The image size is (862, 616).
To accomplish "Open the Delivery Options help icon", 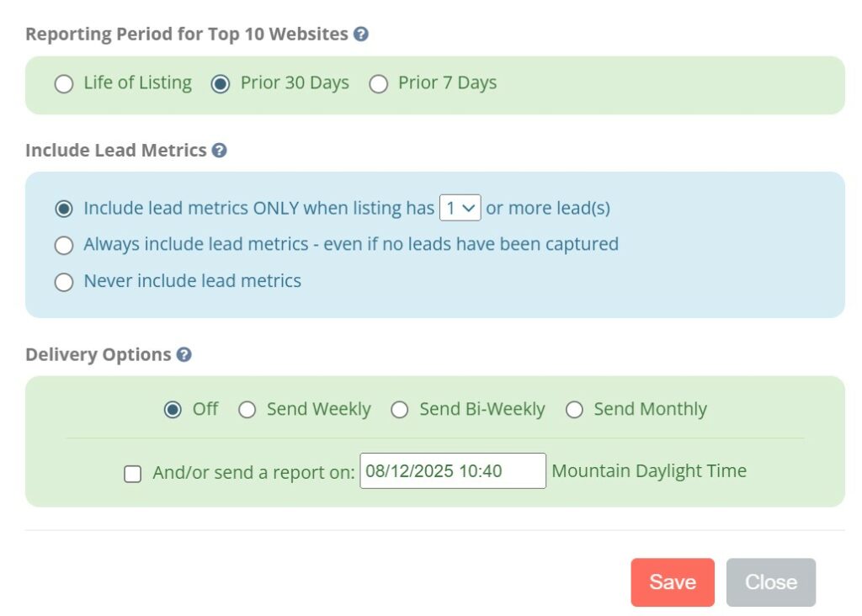I will [x=184, y=354].
